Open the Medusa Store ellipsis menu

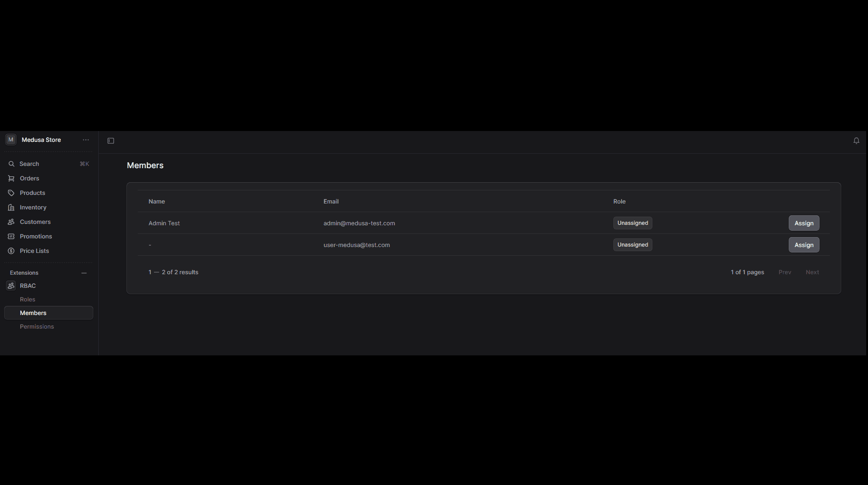(x=86, y=140)
